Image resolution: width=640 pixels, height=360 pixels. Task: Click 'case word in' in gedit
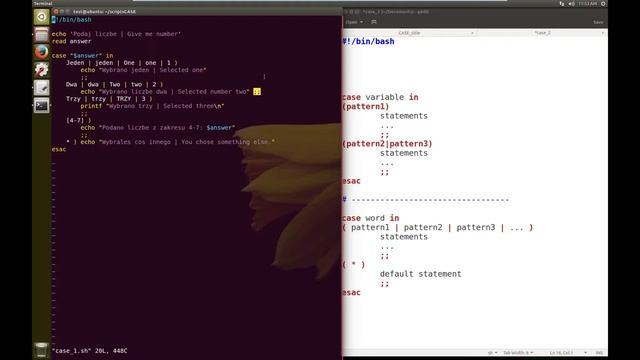click(371, 218)
